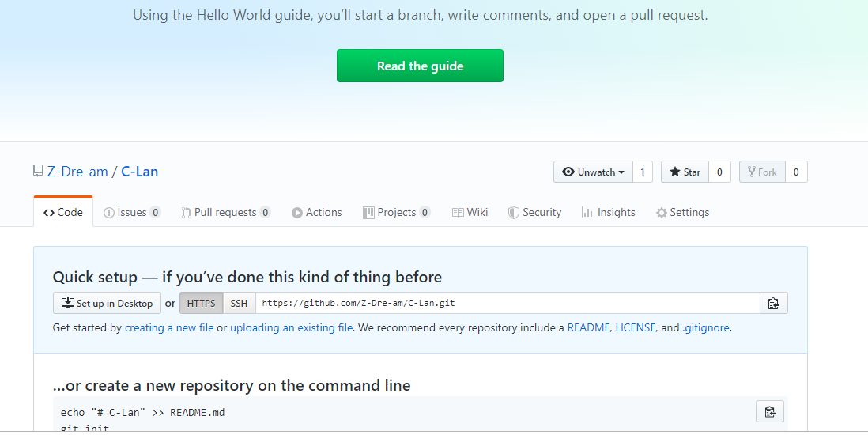Click uploading an existing file link
This screenshot has height=435, width=868.
(x=291, y=327)
